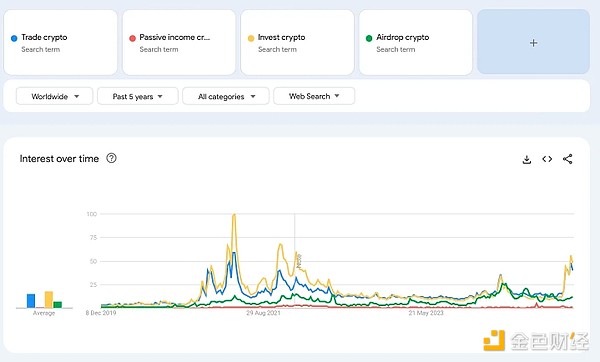Open the Web Search type dropdown
Screen dimensions: 600x362
[314, 96]
